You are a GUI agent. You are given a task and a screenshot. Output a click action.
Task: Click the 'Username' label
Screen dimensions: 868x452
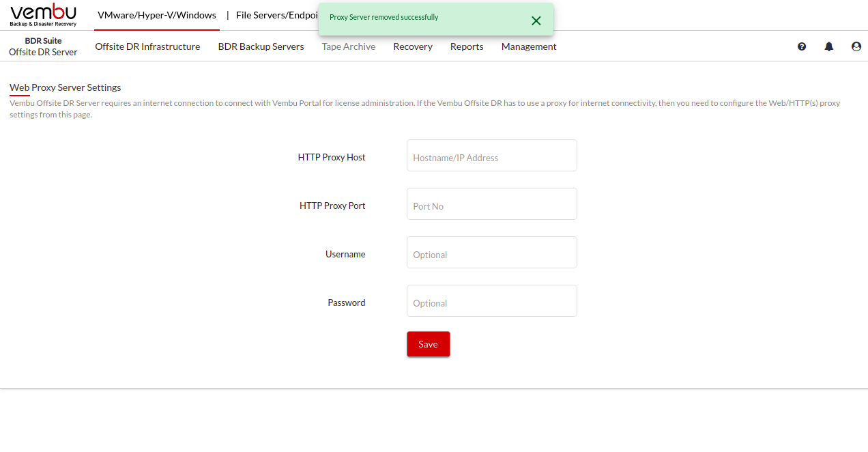tap(345, 254)
